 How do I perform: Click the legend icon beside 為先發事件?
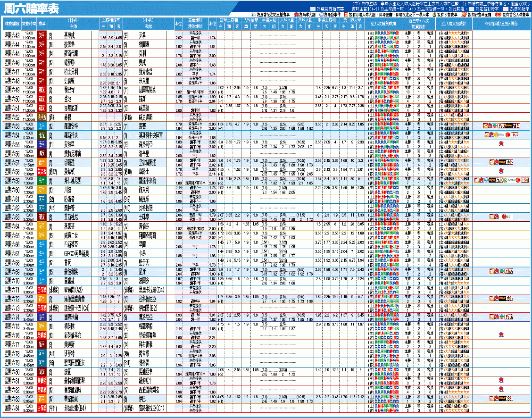[x=322, y=15]
